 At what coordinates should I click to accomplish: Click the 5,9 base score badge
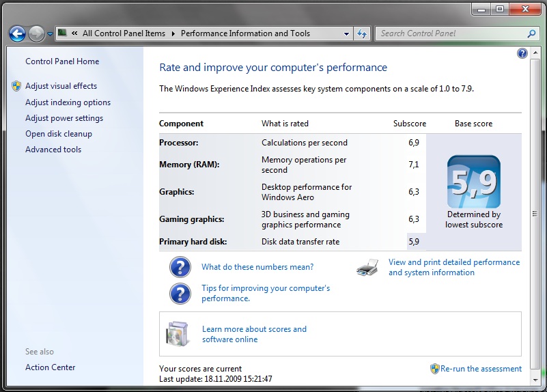tap(473, 182)
